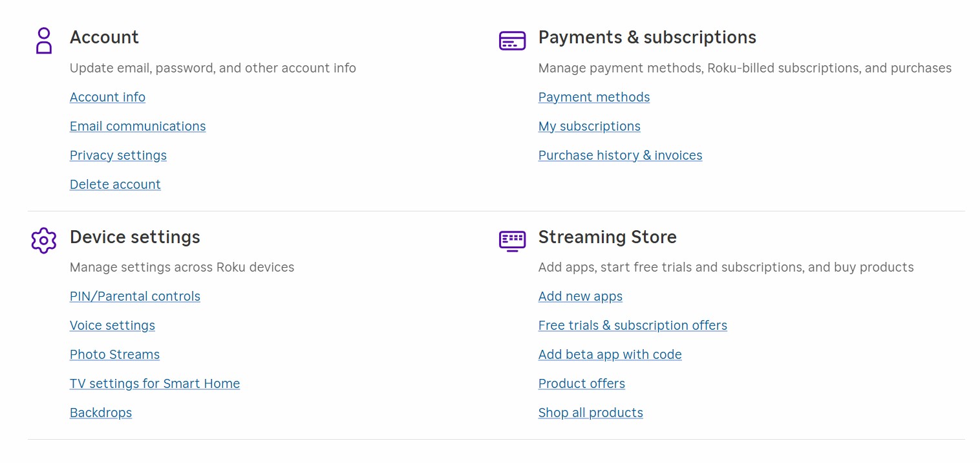Screen dimensions: 980x463
Task: Click Add new apps
Action: click(581, 296)
